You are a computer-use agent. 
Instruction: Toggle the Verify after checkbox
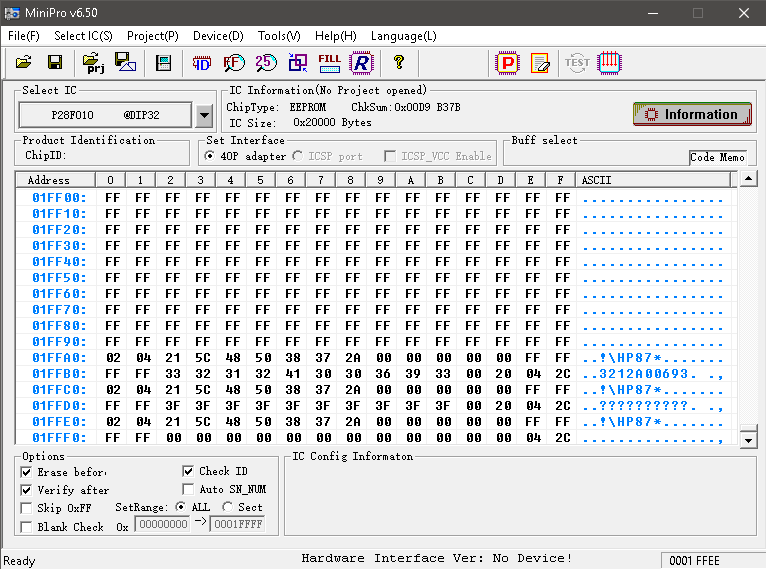pos(26,490)
